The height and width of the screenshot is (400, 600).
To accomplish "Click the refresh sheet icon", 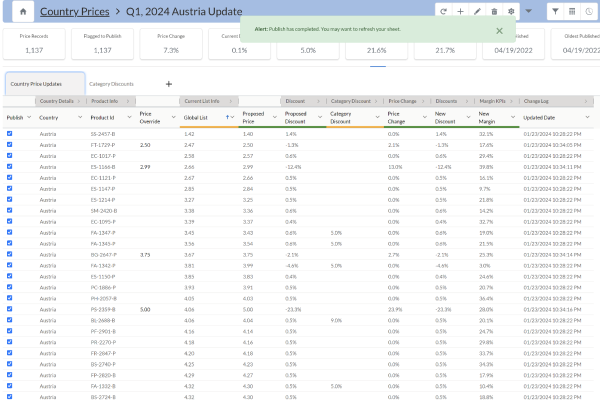I will click(x=443, y=11).
